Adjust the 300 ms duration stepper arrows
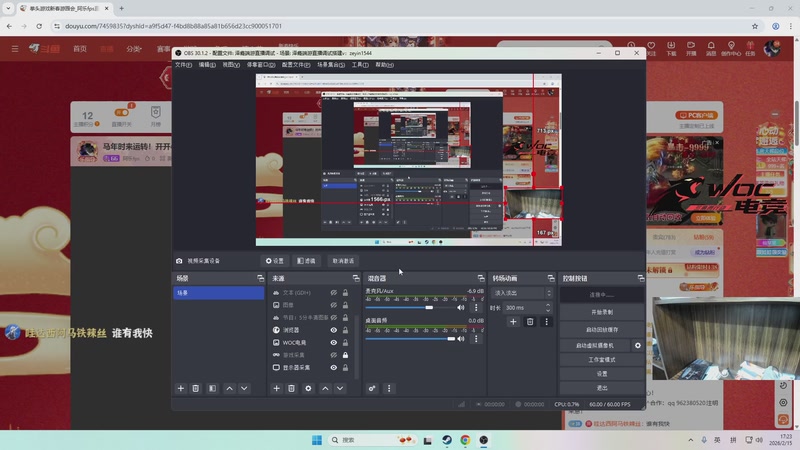The width and height of the screenshot is (800, 450). click(x=548, y=308)
